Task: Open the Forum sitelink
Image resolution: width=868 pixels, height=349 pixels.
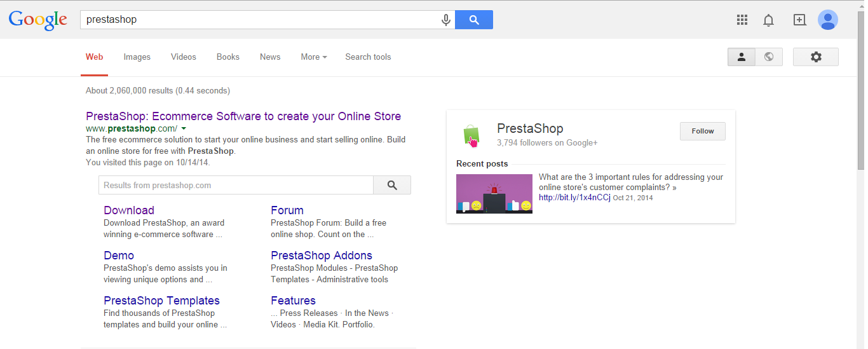Action: pyautogui.click(x=287, y=210)
